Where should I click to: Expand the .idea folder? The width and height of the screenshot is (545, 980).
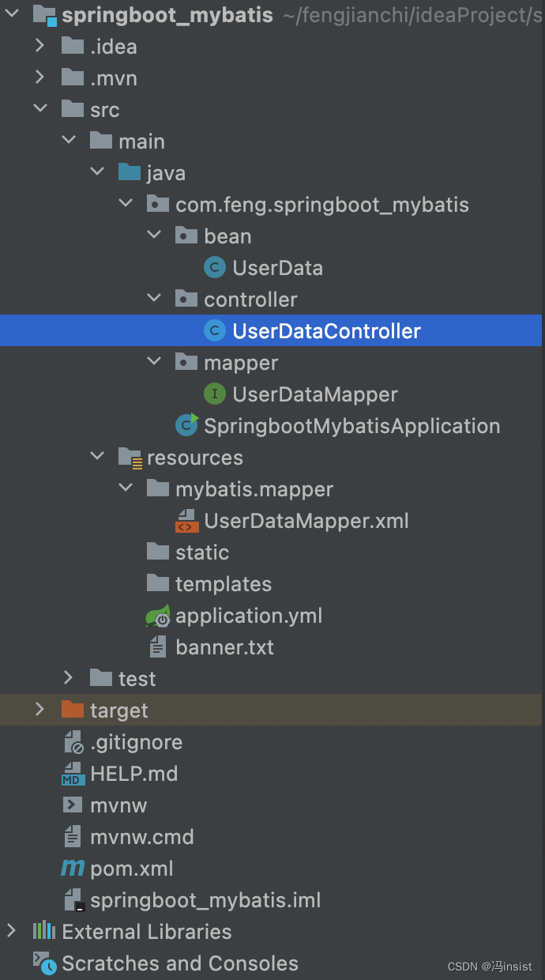(40, 47)
